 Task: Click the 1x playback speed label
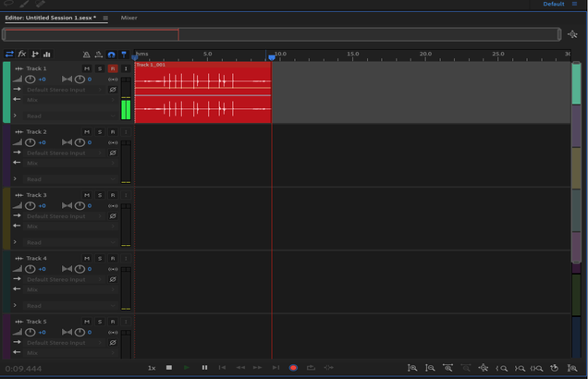pyautogui.click(x=152, y=368)
